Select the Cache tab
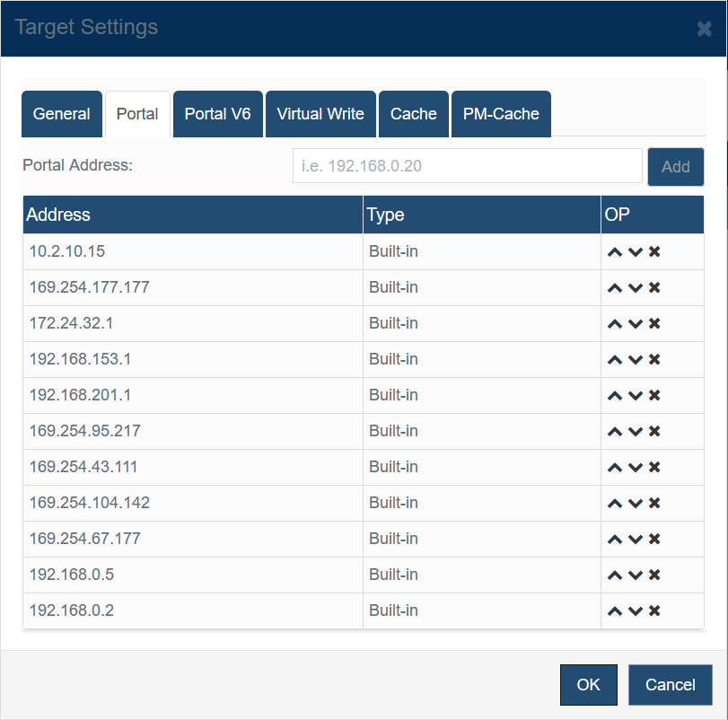 point(413,114)
